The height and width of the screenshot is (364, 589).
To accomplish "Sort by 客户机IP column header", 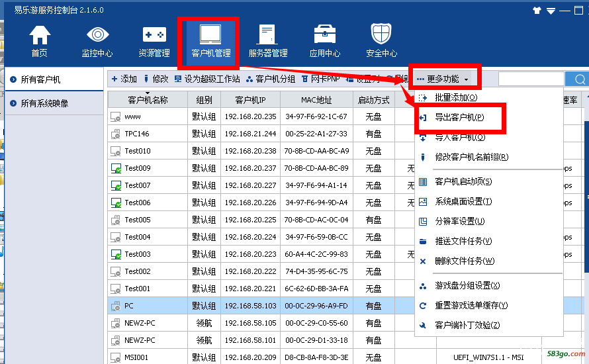I will pyautogui.click(x=250, y=100).
